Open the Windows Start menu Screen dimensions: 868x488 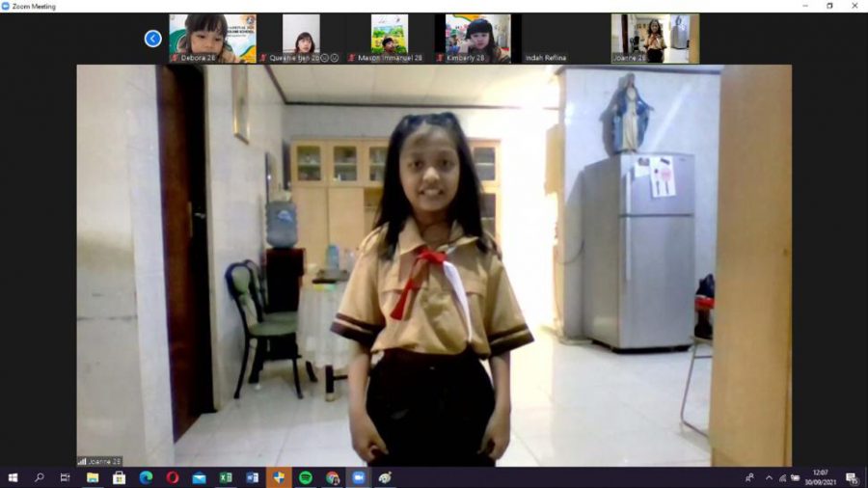pos(13,477)
